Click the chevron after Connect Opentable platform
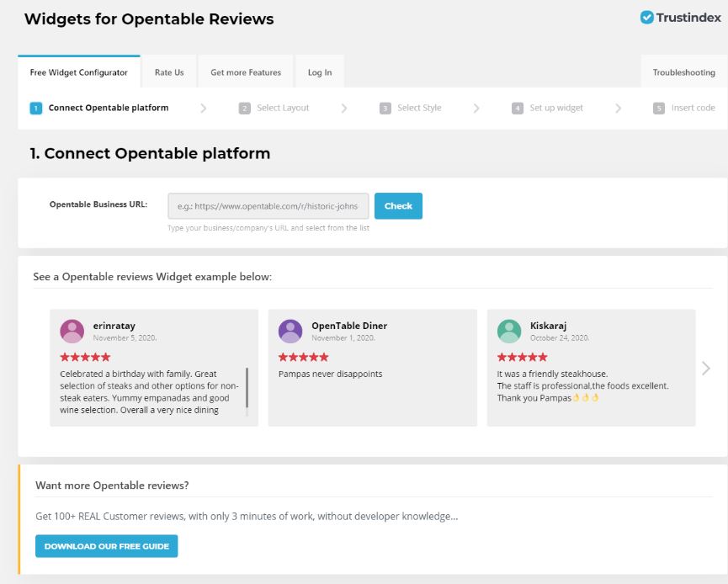 pyautogui.click(x=204, y=109)
